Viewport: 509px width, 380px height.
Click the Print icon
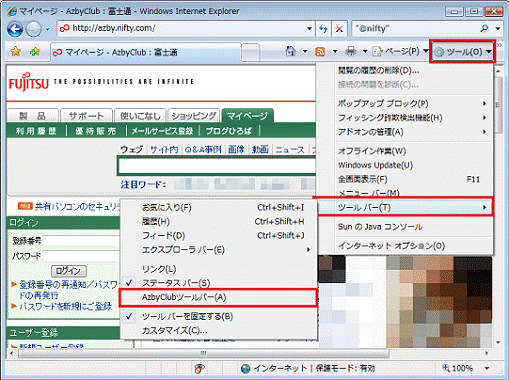pos(350,52)
